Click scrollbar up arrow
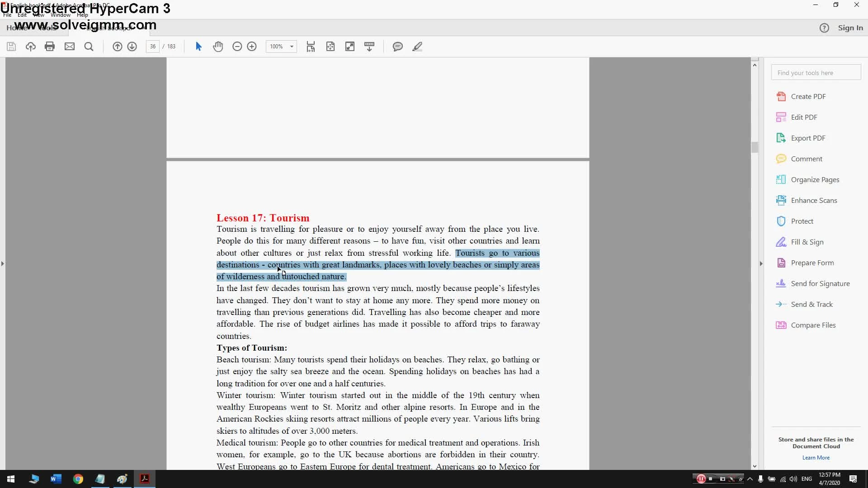This screenshot has width=868, height=488. (x=755, y=65)
